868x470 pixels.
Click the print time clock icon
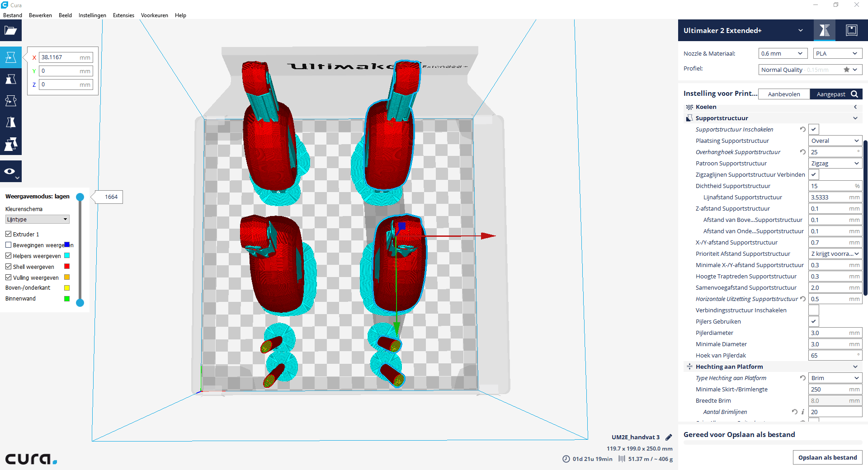click(566, 459)
